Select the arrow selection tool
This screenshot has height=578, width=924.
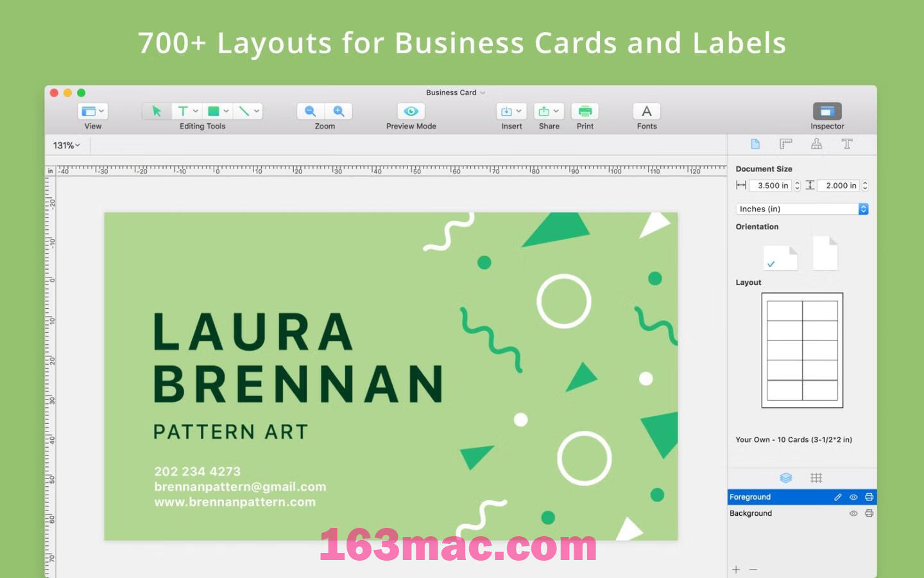(157, 111)
